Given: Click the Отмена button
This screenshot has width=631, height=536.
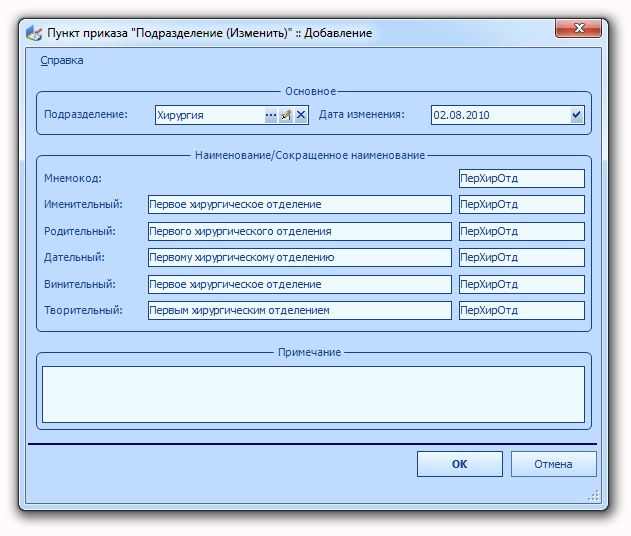Looking at the screenshot, I should 553,464.
